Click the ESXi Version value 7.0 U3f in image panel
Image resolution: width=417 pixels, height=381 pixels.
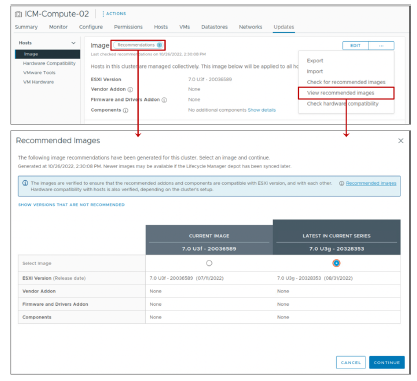click(x=210, y=79)
